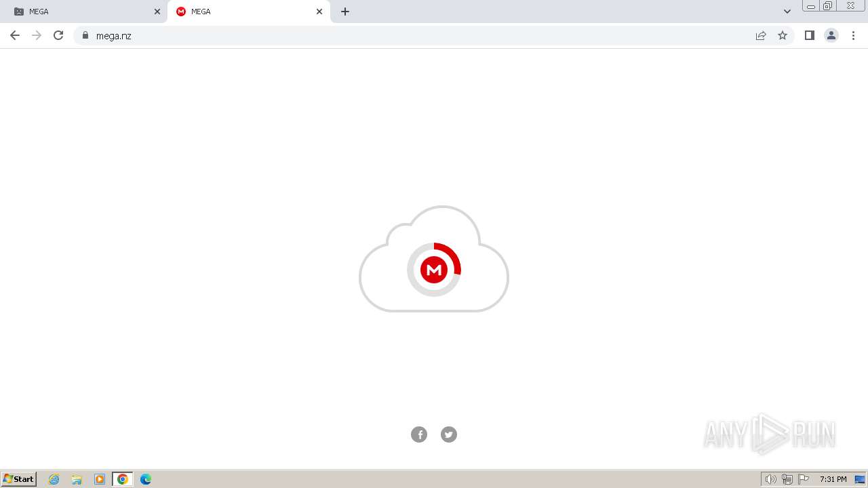868x488 pixels.
Task: Open the Windows Start menu
Action: 19,479
